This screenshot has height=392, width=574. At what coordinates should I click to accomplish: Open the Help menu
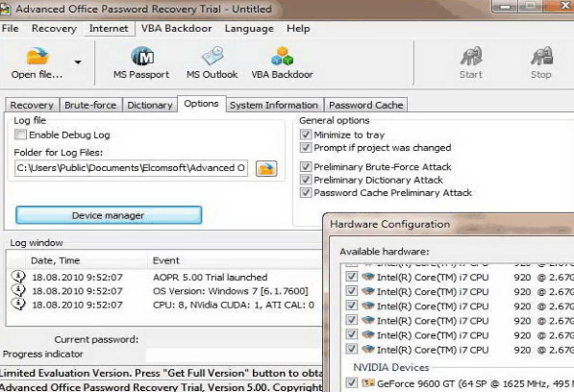pos(298,29)
